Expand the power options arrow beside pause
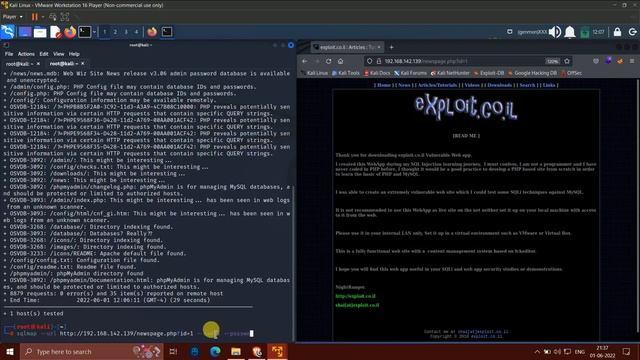 click(x=42, y=17)
